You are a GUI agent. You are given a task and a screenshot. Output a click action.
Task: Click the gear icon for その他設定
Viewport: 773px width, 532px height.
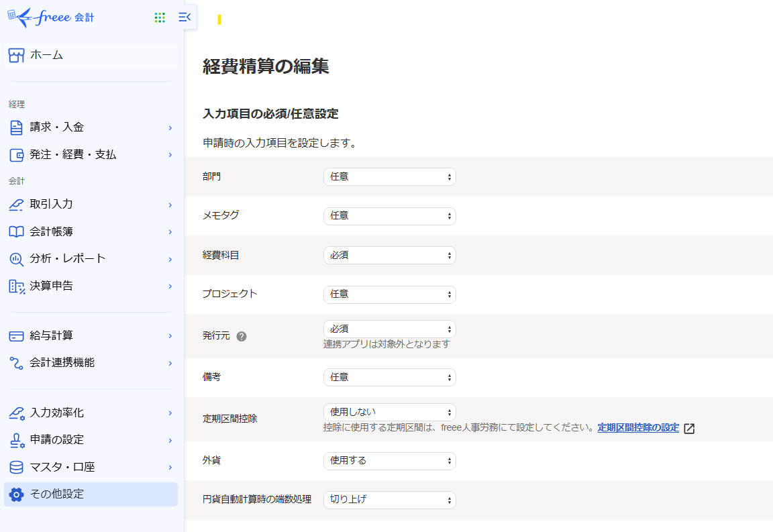point(17,494)
